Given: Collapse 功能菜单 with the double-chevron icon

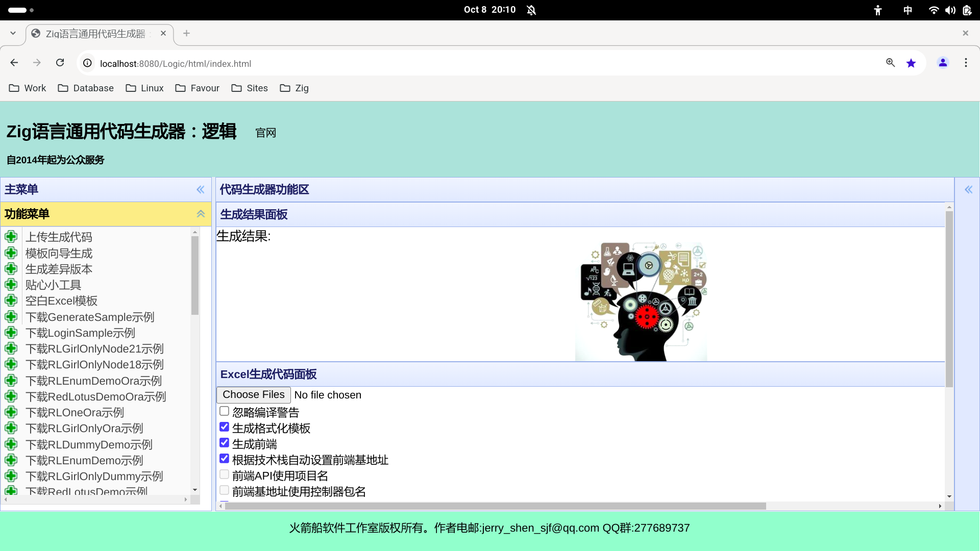Looking at the screenshot, I should [200, 214].
